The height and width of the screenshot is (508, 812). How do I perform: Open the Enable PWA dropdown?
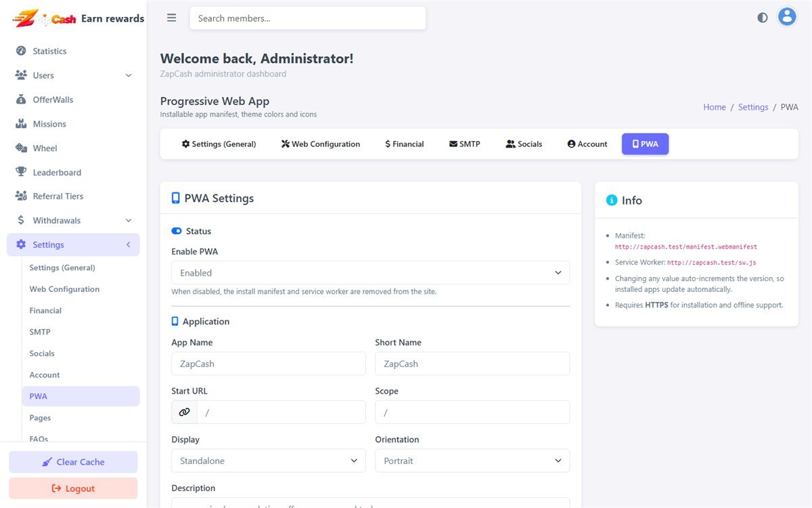[370, 272]
